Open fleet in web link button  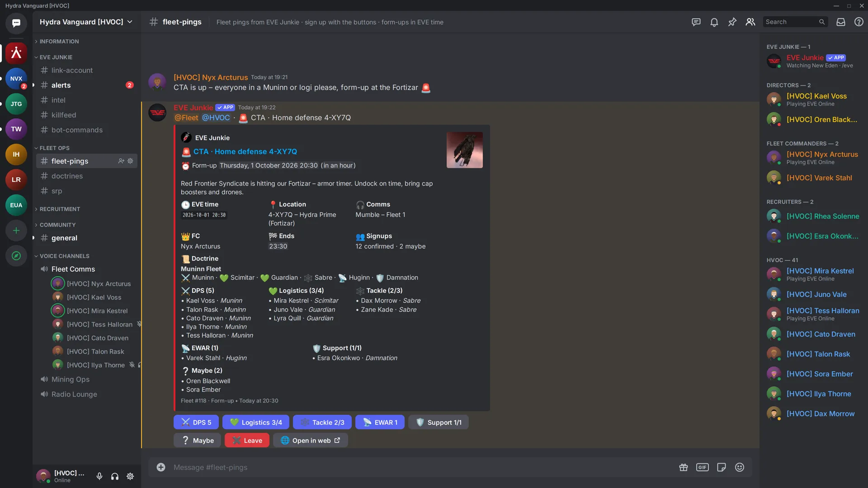pyautogui.click(x=311, y=440)
